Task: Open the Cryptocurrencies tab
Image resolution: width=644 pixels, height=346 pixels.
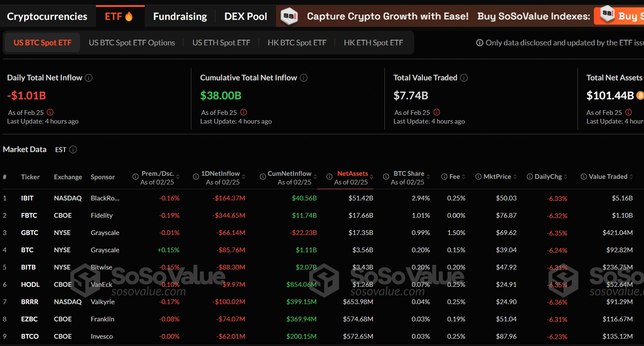Action: click(x=47, y=16)
